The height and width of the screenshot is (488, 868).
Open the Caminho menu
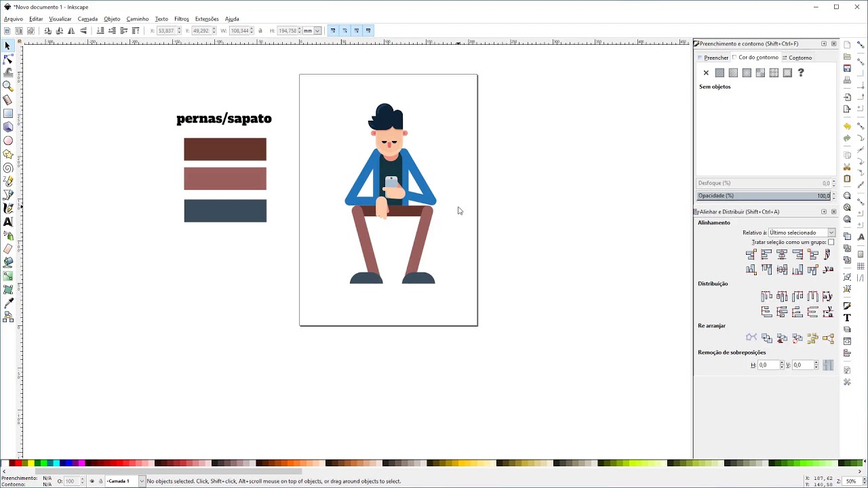(138, 19)
